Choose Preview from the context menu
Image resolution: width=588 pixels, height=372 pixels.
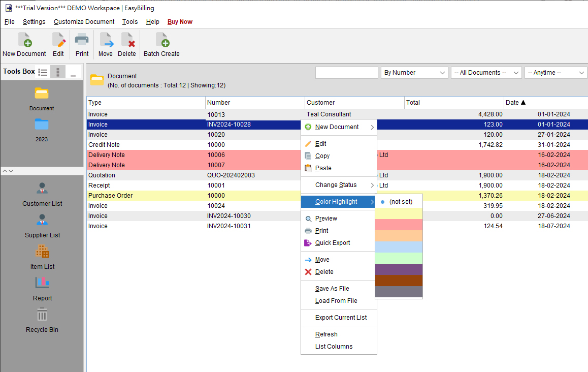click(339, 219)
